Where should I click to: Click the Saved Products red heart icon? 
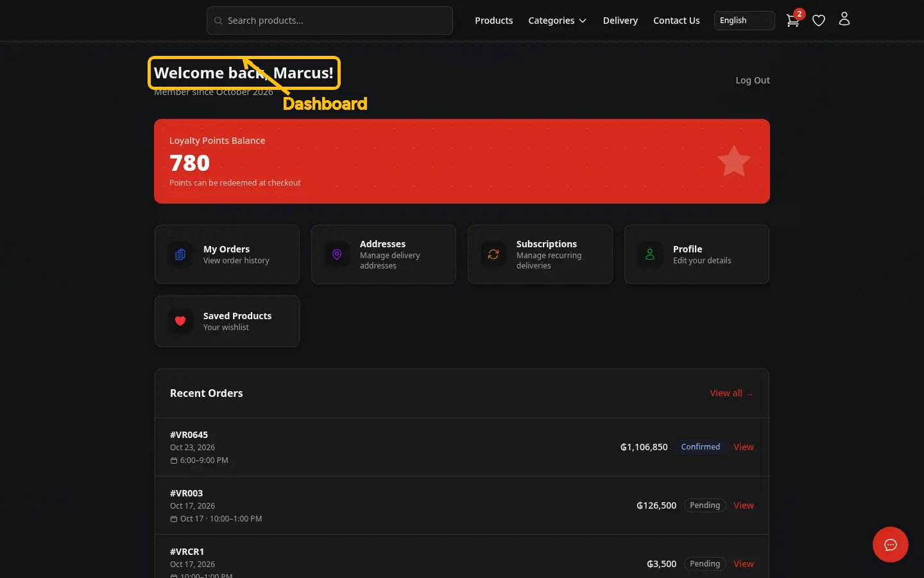(180, 321)
